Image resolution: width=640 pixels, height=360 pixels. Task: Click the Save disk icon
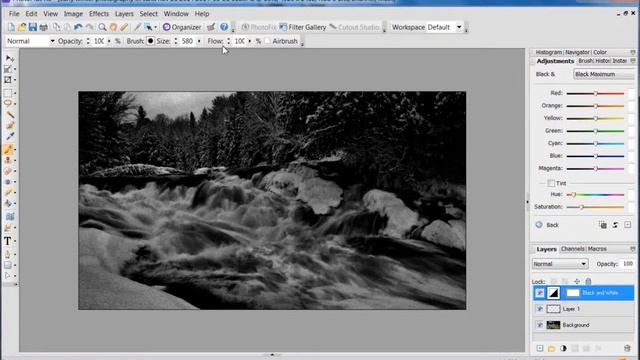[x=33, y=27]
